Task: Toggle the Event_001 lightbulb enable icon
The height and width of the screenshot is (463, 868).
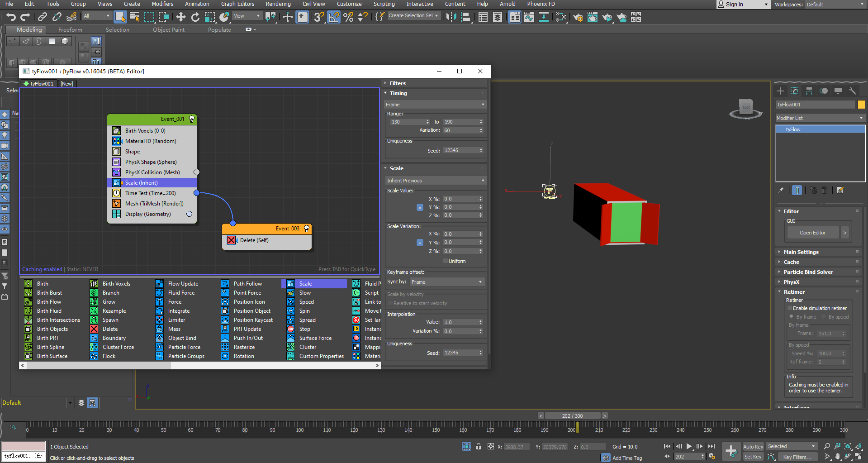Action: 191,119
